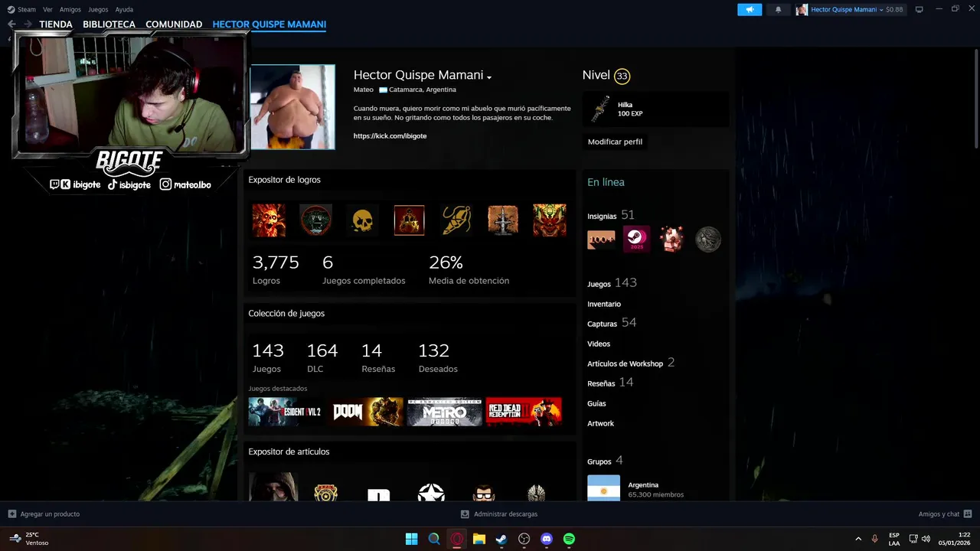Open Steam from the taskbar
This screenshot has width=980, height=551.
[x=501, y=539]
